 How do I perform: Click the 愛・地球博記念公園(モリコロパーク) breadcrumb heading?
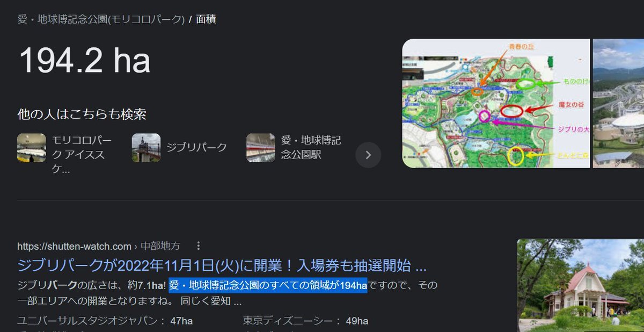(x=101, y=19)
